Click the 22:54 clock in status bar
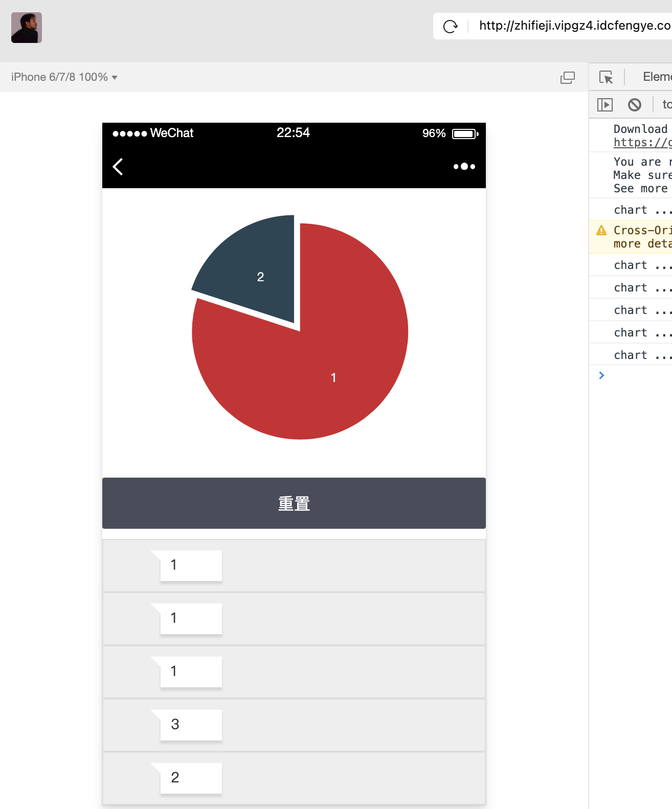672x809 pixels. pyautogui.click(x=293, y=133)
